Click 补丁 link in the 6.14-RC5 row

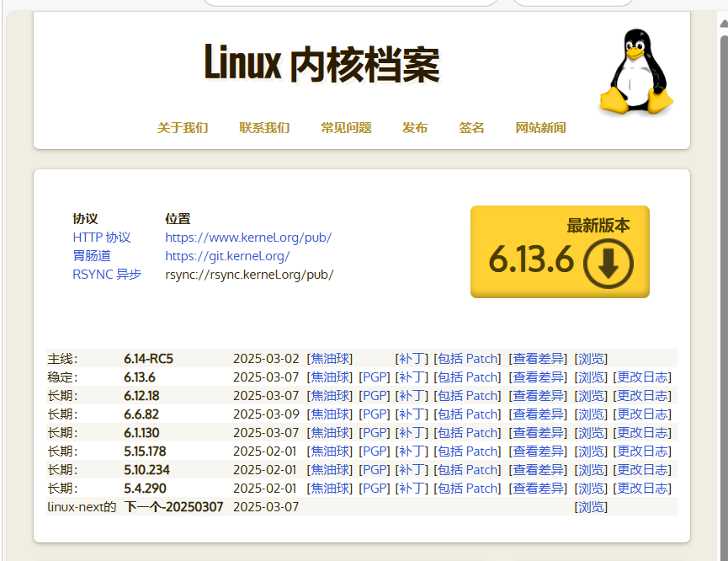click(x=412, y=359)
